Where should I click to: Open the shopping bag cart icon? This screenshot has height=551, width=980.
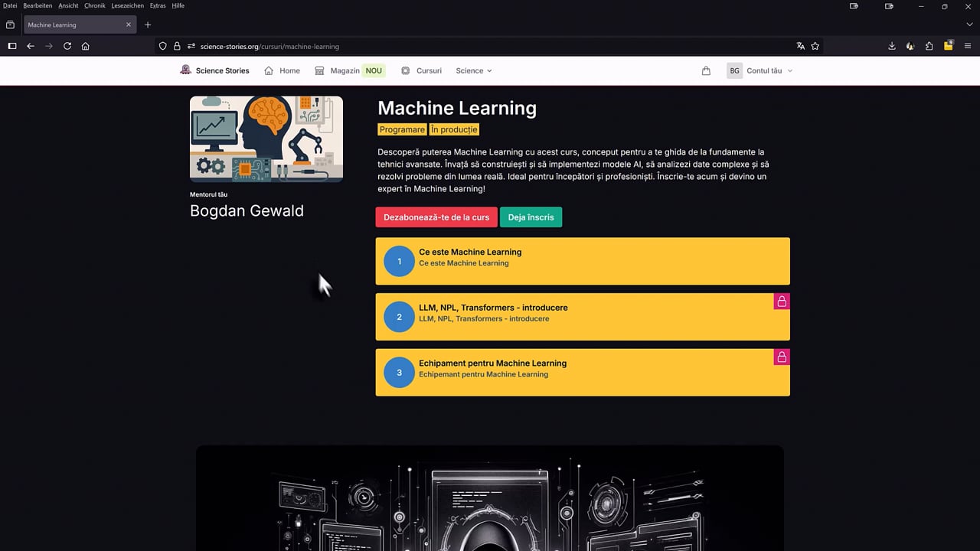(706, 70)
